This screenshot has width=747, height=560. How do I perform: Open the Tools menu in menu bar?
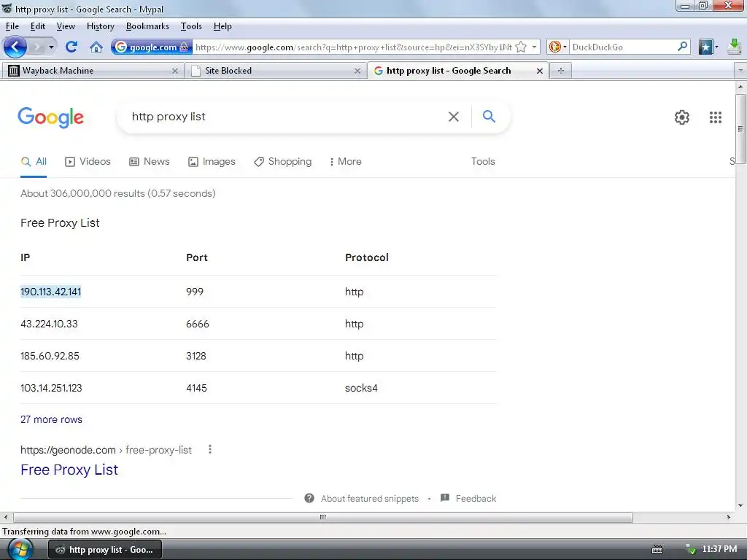[191, 26]
